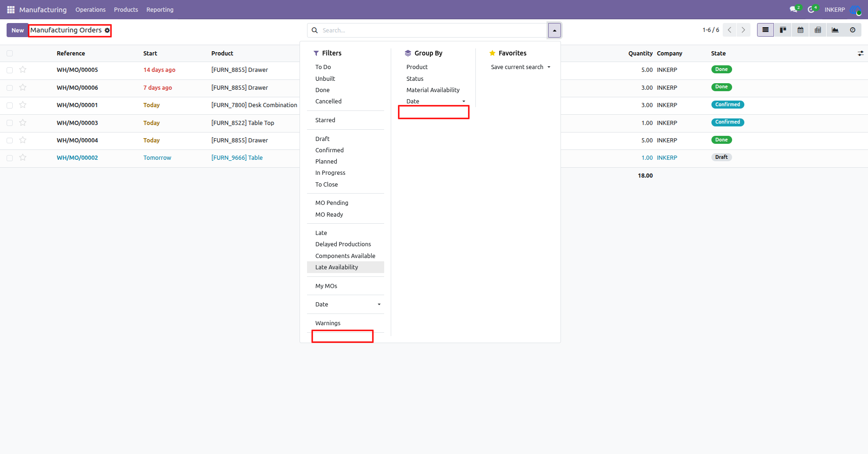
Task: Select checkbox for WH/MO/00002 row
Action: (x=9, y=158)
